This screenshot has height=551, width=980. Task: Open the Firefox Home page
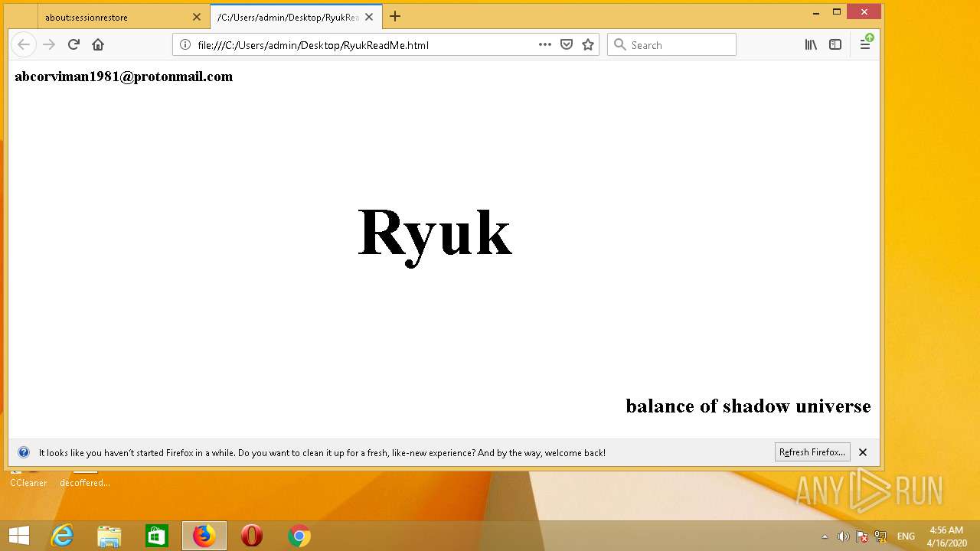pos(98,44)
